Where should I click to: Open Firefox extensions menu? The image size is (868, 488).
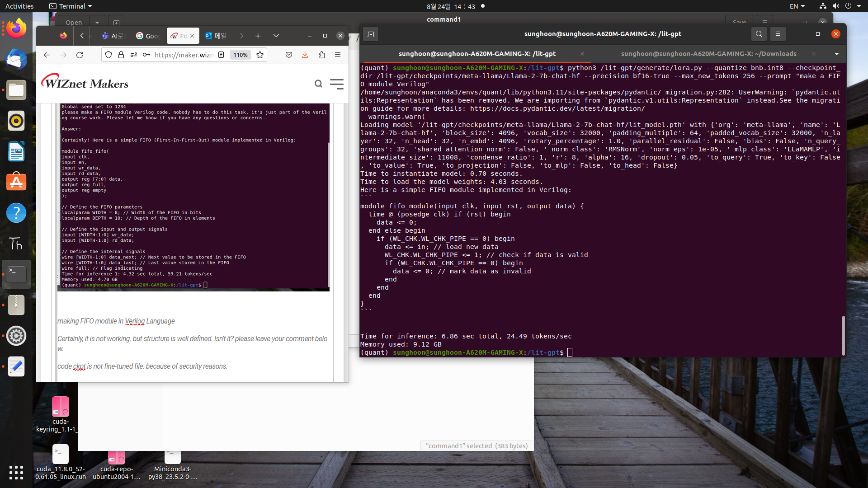click(321, 55)
